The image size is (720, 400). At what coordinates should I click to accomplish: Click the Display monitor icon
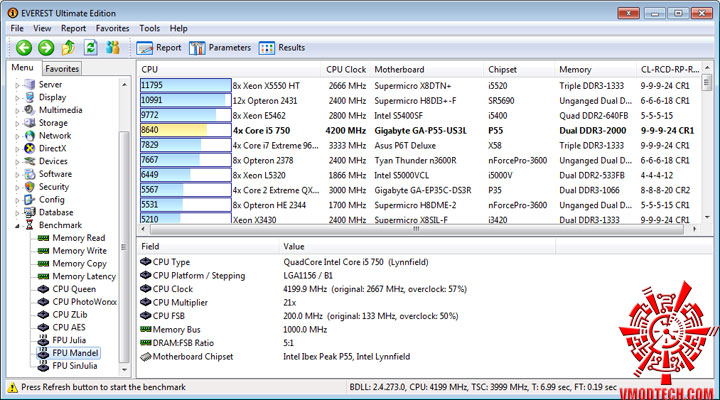click(x=30, y=97)
